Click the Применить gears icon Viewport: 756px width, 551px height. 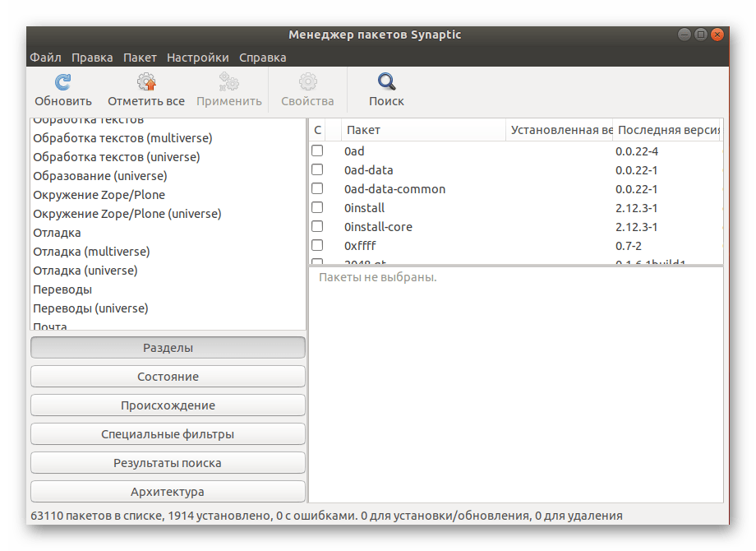(228, 82)
